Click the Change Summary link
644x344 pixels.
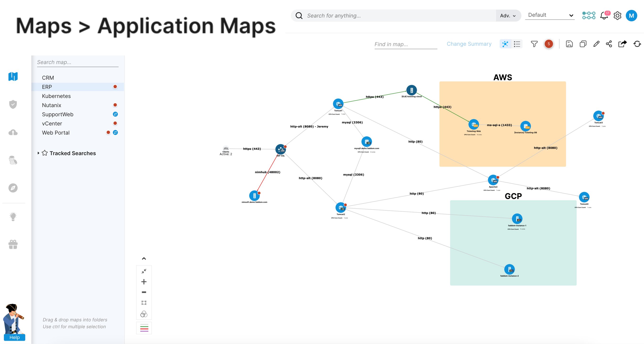[x=469, y=44]
